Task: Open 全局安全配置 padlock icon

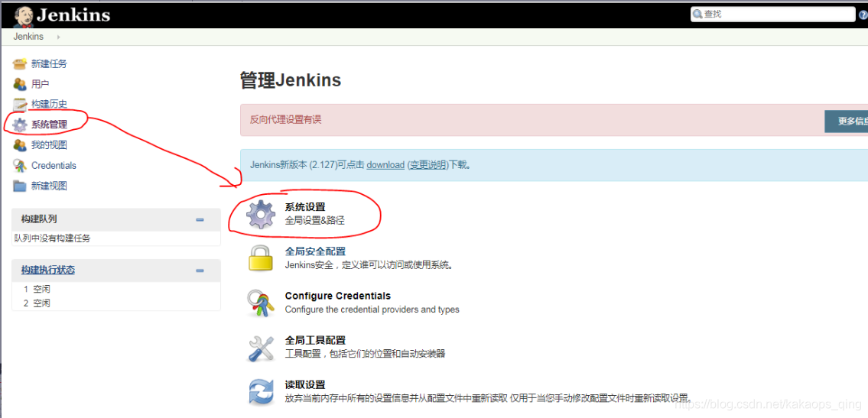Action: [261, 259]
